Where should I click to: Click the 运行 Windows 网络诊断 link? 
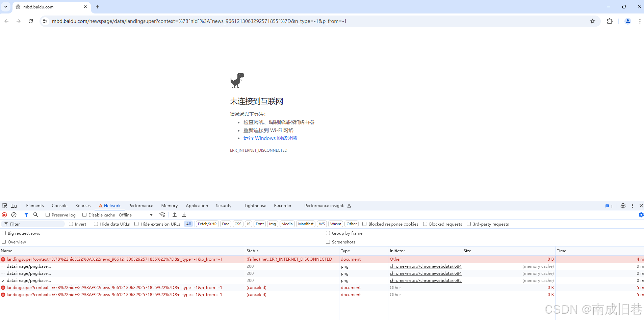tap(270, 138)
